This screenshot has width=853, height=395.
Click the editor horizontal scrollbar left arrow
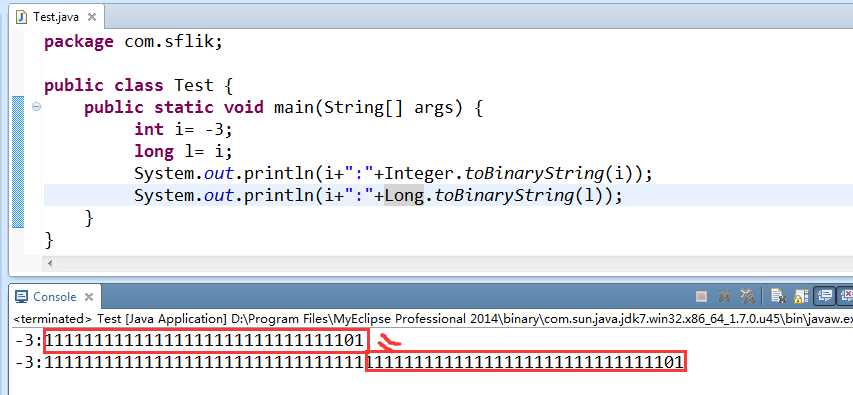pyautogui.click(x=50, y=263)
